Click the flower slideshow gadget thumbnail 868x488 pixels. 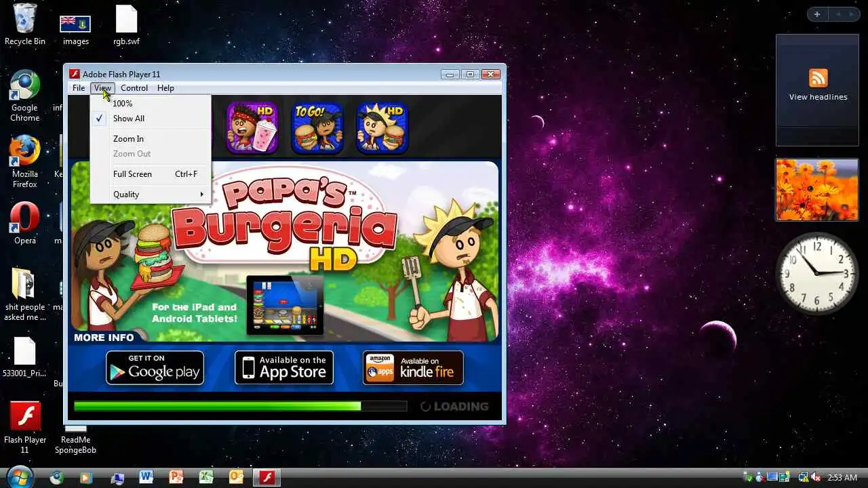coord(817,190)
